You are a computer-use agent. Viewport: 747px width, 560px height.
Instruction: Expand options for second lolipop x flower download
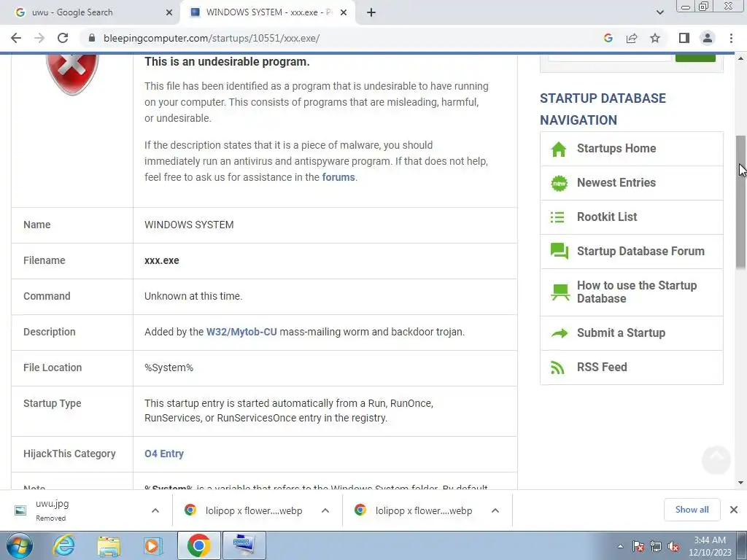click(x=495, y=510)
